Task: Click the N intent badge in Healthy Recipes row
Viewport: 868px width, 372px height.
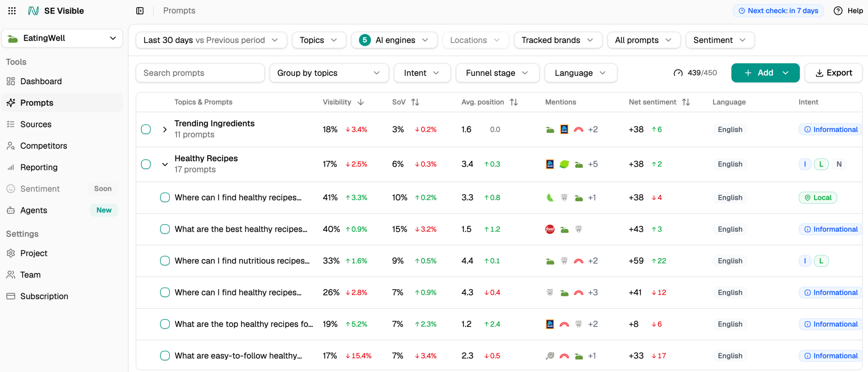Action: click(839, 164)
